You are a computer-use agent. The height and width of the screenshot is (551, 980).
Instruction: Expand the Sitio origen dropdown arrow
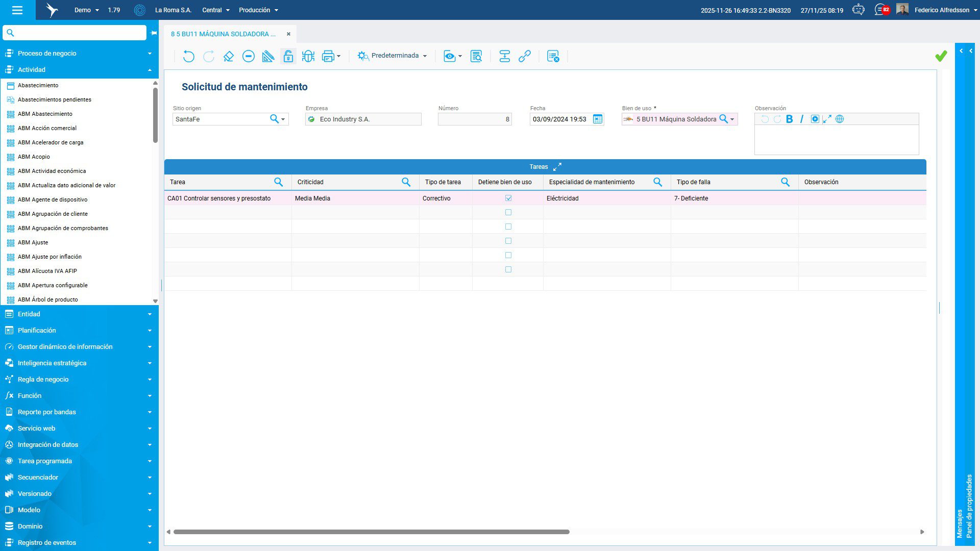pos(283,119)
